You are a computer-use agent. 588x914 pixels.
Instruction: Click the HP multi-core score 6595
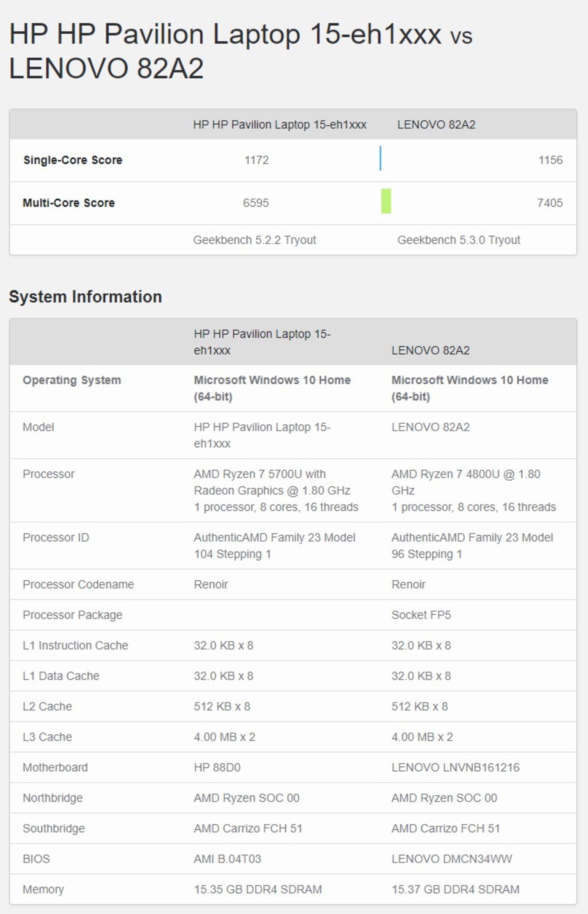click(256, 203)
